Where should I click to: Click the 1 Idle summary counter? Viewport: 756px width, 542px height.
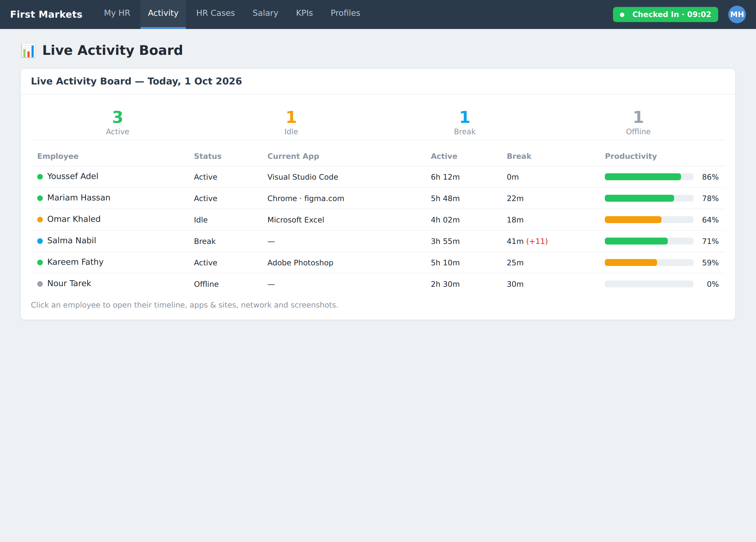291,122
